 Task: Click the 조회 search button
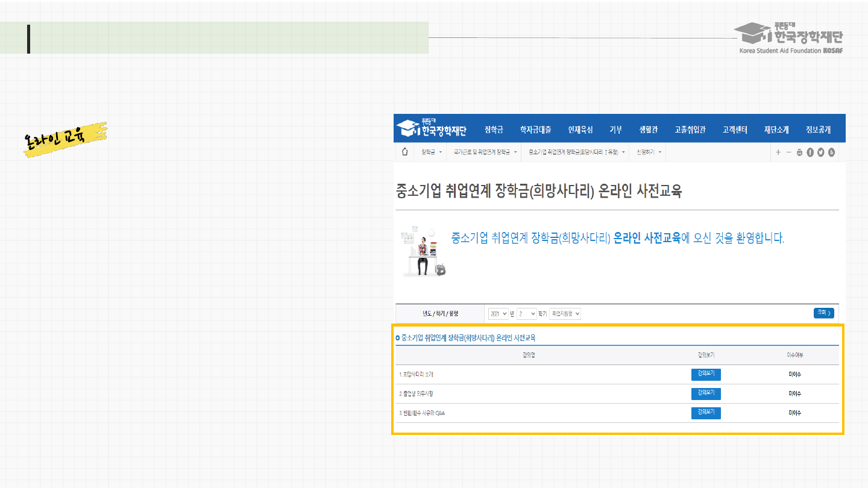pos(823,313)
